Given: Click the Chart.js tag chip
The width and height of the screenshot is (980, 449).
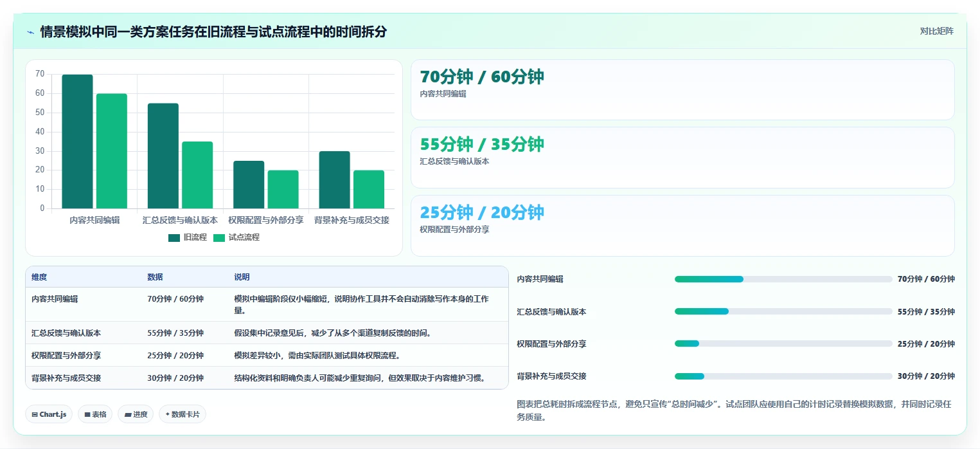Looking at the screenshot, I should tap(49, 414).
